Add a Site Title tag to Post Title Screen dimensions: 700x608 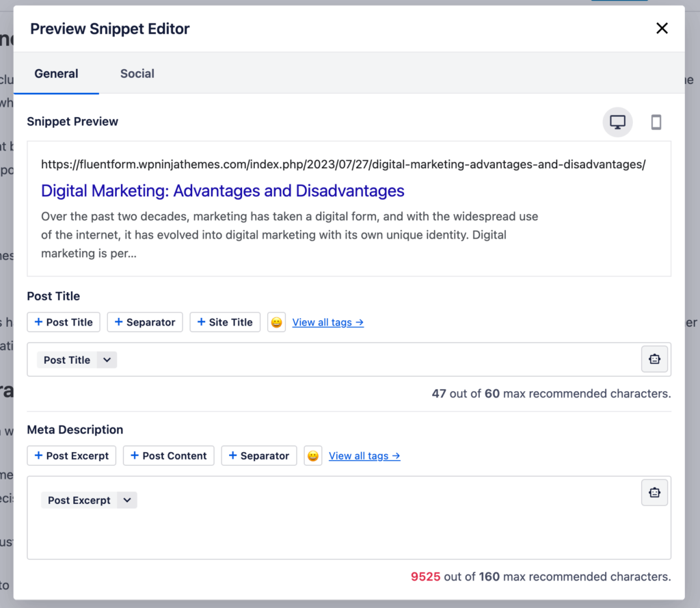click(x=225, y=321)
